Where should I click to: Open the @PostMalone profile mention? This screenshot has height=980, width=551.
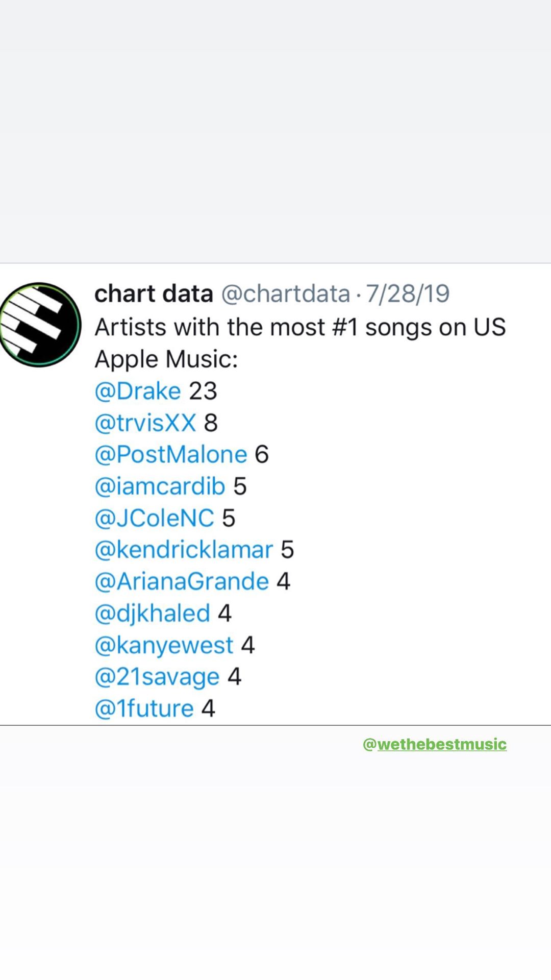pos(171,455)
